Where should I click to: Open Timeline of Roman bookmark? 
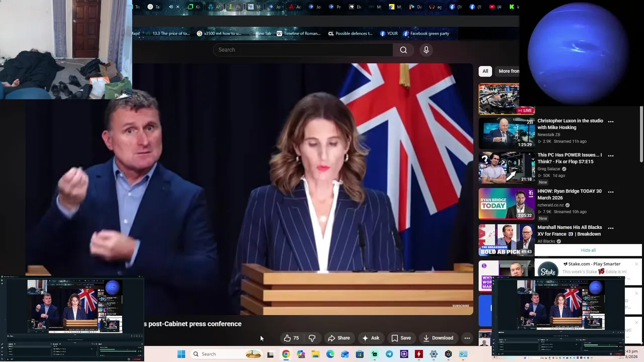[x=298, y=34]
